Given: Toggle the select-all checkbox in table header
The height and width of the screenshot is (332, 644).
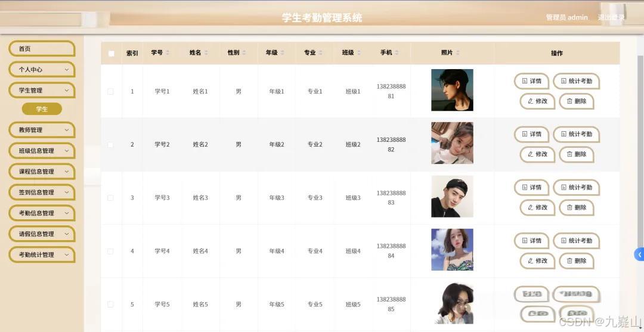Looking at the screenshot, I should click(112, 54).
